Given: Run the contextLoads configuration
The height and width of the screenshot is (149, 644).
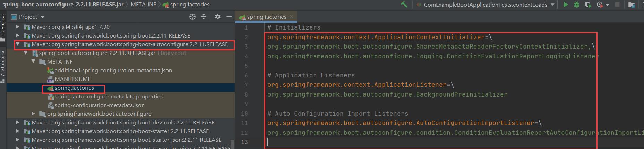Looking at the screenshot, I should 566,5.
